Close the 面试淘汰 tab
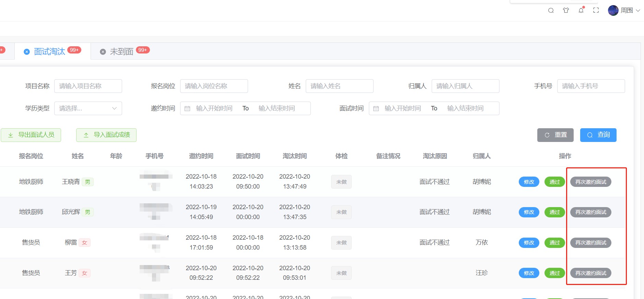 coord(27,52)
